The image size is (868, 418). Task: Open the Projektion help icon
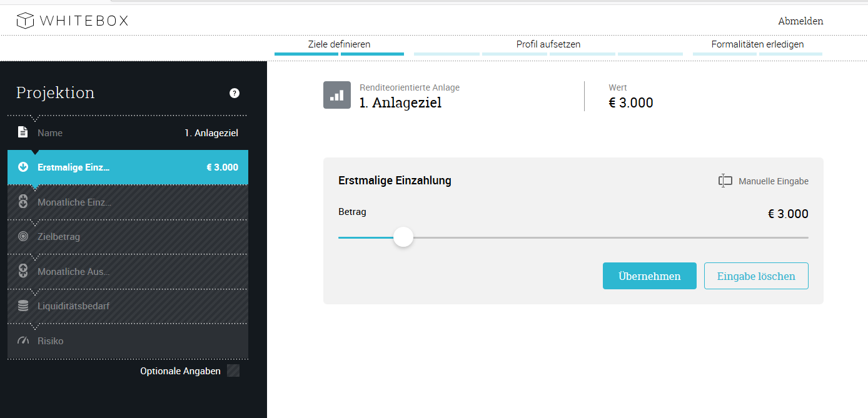(x=235, y=93)
